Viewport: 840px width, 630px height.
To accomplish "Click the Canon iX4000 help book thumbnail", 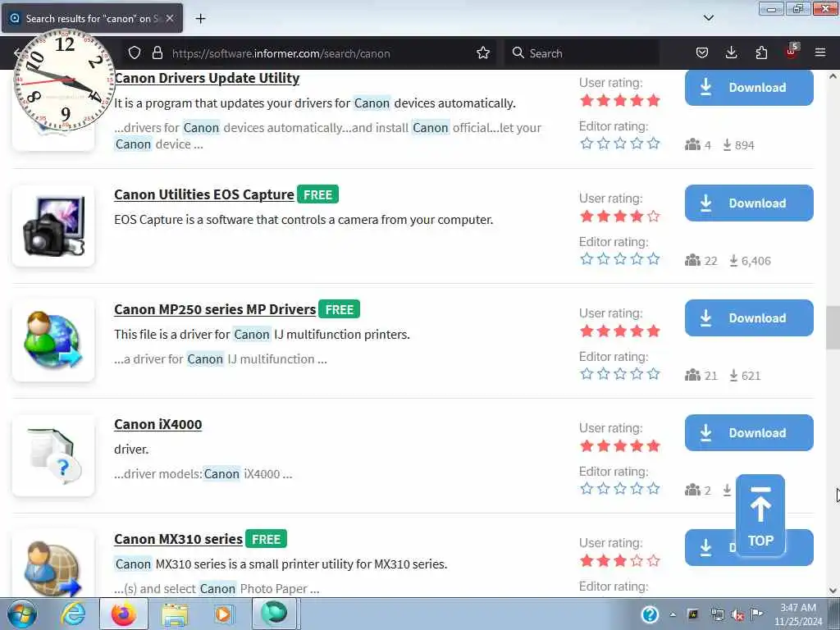I will pyautogui.click(x=53, y=455).
